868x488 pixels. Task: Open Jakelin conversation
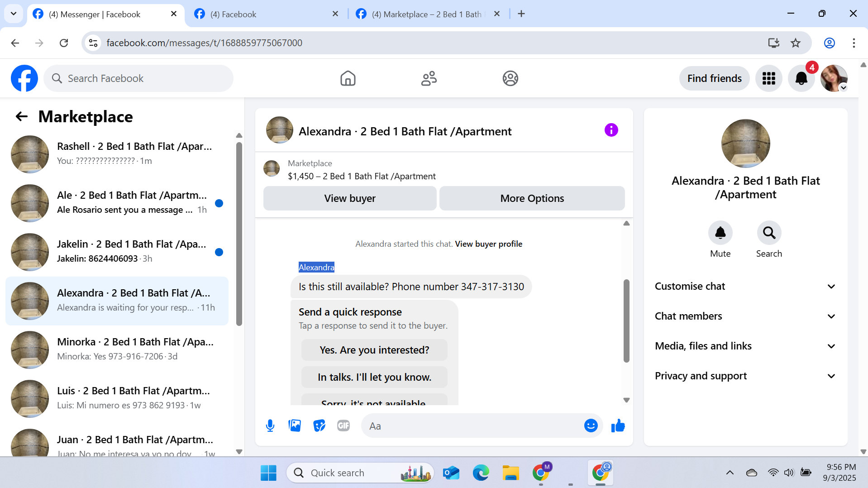tap(117, 252)
